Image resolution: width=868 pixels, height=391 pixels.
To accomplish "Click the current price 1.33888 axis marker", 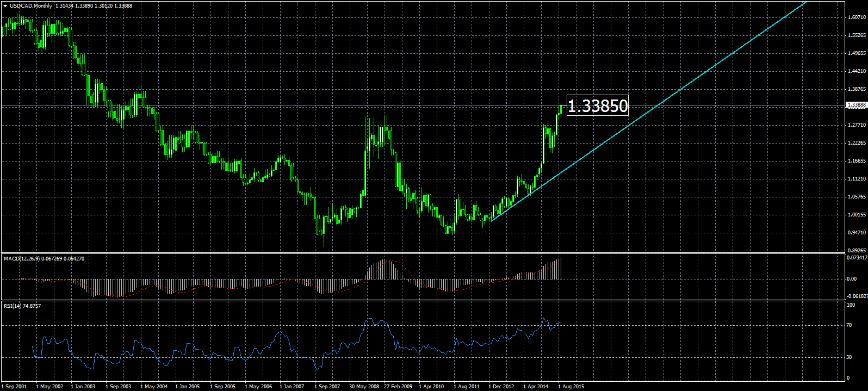I will click(x=857, y=105).
